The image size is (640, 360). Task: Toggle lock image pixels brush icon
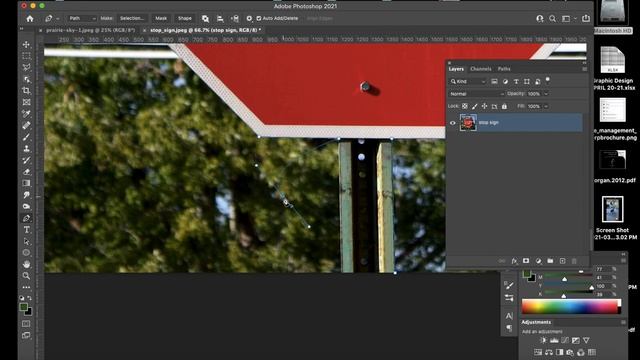coord(475,107)
